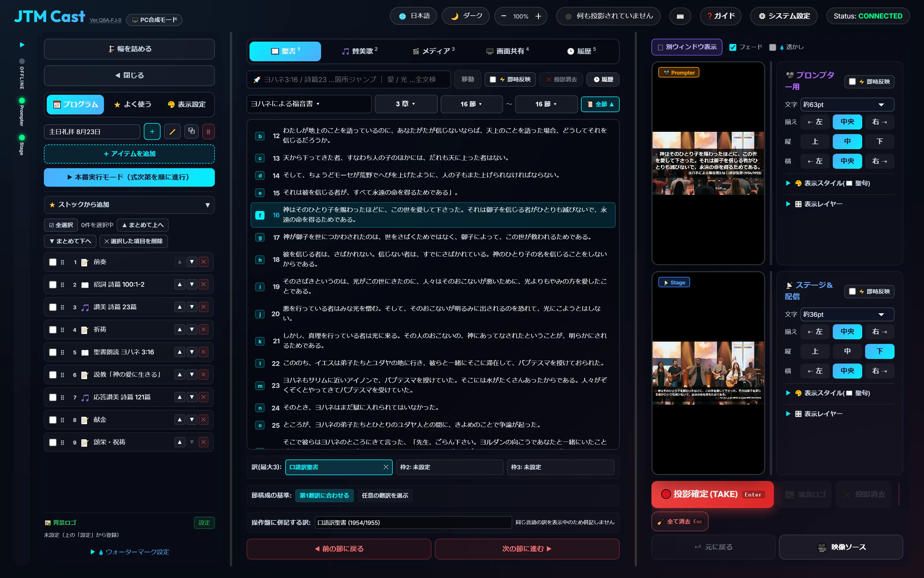Set stage vertical alignment to 上
This screenshot has width=924, height=578.
point(815,351)
